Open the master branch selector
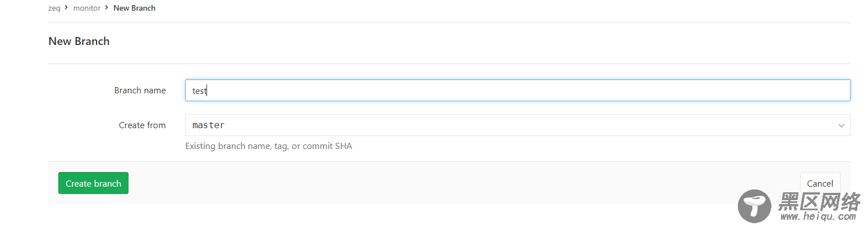The height and width of the screenshot is (226, 868). point(517,125)
